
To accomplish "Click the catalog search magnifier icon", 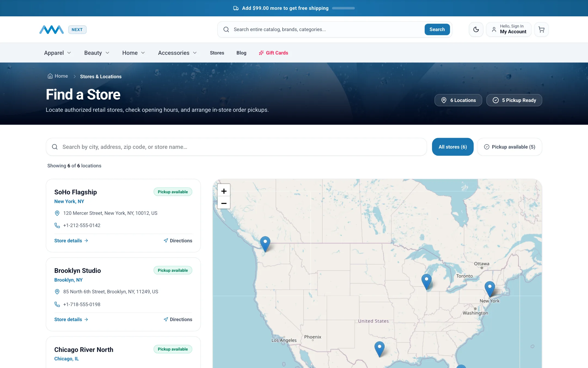I will 226,29.
